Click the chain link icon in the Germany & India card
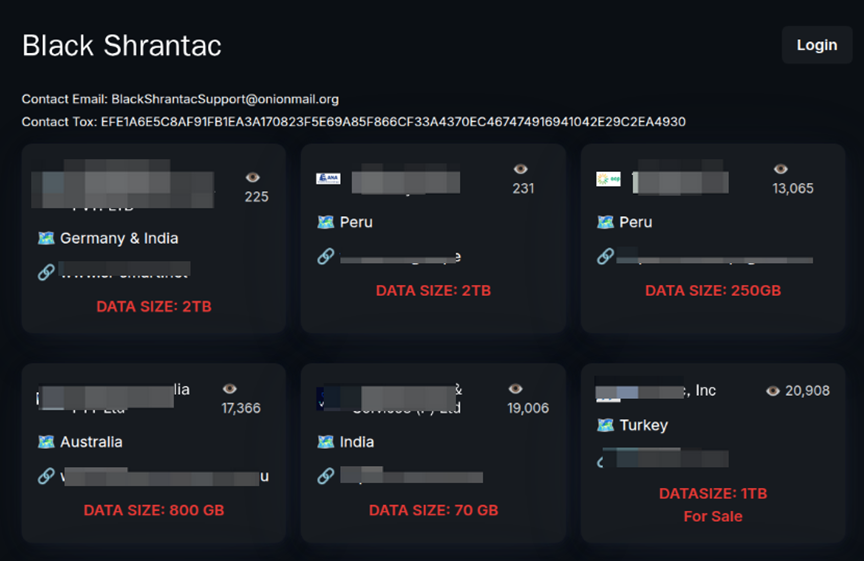 tap(46, 273)
